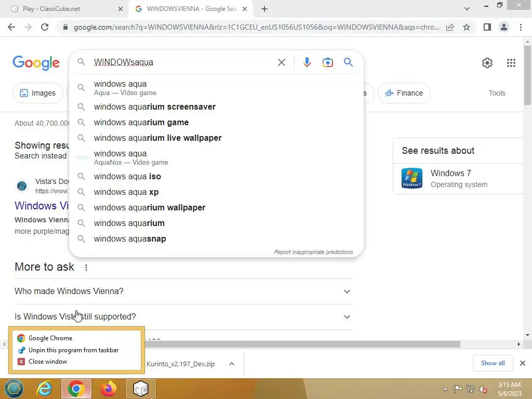The image size is (532, 399).
Task: Expand Is Windows Vista still supported question
Action: coord(182,317)
